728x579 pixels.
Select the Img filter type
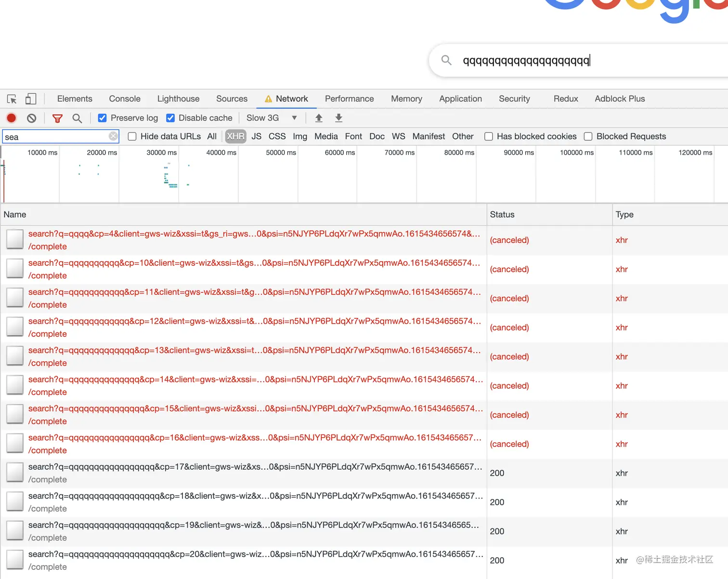[x=300, y=136]
